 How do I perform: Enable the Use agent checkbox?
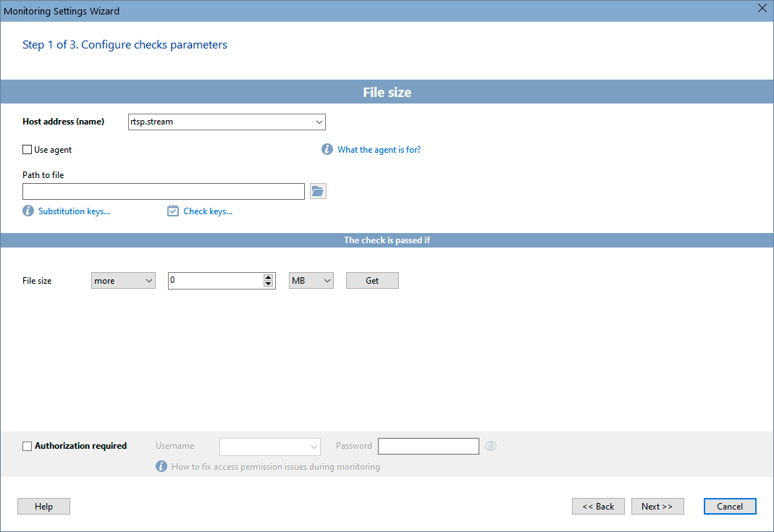(x=26, y=149)
